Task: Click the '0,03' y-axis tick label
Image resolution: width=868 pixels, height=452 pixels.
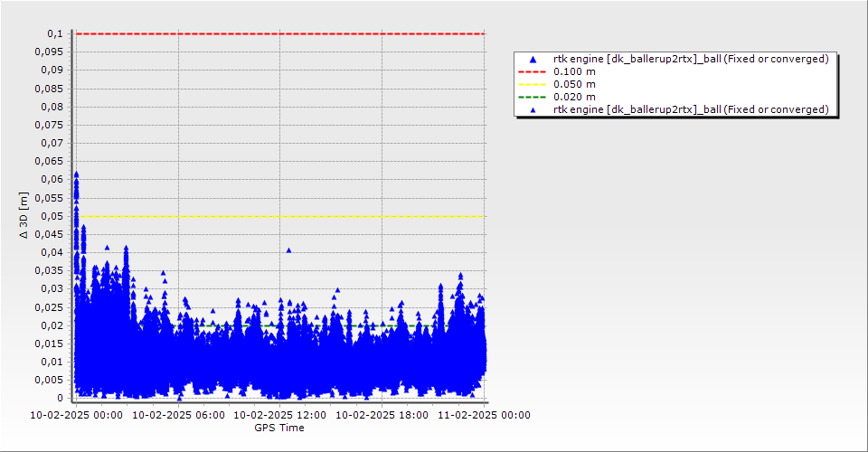Action: click(52, 288)
